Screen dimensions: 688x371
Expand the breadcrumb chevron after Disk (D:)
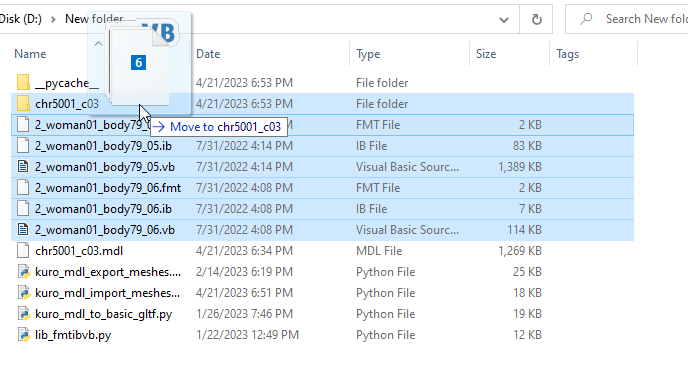(x=53, y=19)
